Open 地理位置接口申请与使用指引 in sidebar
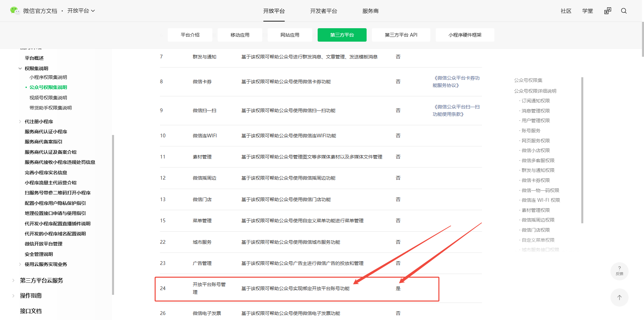This screenshot has width=644, height=320. [x=55, y=213]
